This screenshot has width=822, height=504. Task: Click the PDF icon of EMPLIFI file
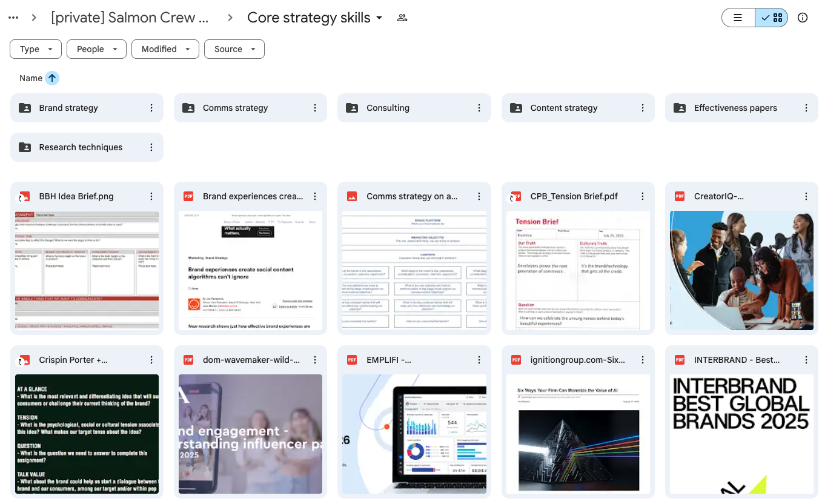pyautogui.click(x=352, y=360)
